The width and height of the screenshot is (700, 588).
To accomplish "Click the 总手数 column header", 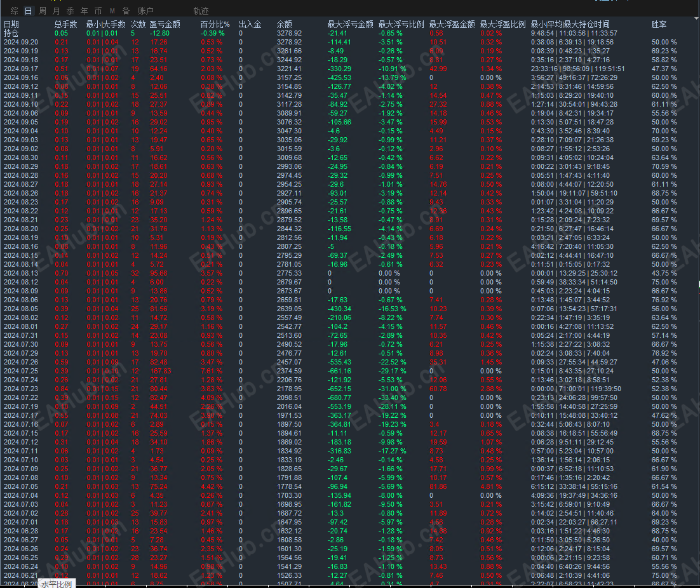I will coord(65,25).
